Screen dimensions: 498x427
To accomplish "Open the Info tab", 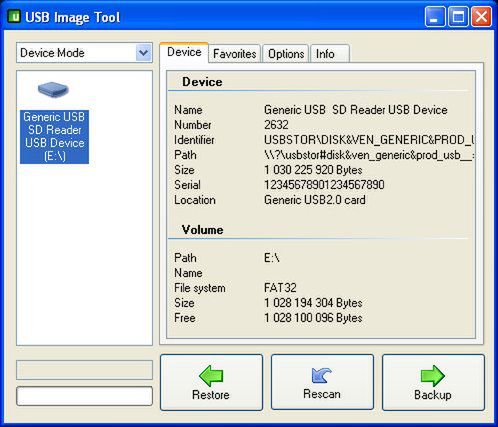I will (330, 54).
